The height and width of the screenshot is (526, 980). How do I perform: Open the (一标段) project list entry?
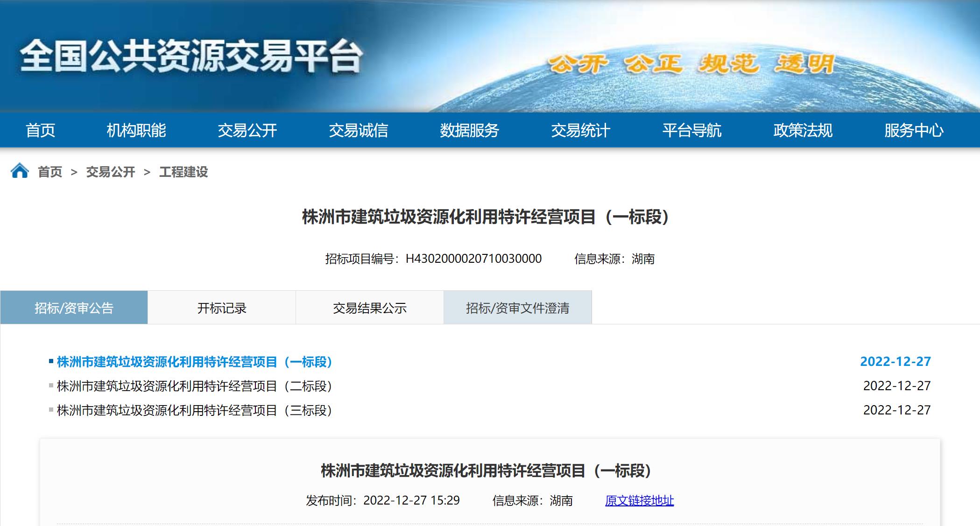[x=194, y=362]
